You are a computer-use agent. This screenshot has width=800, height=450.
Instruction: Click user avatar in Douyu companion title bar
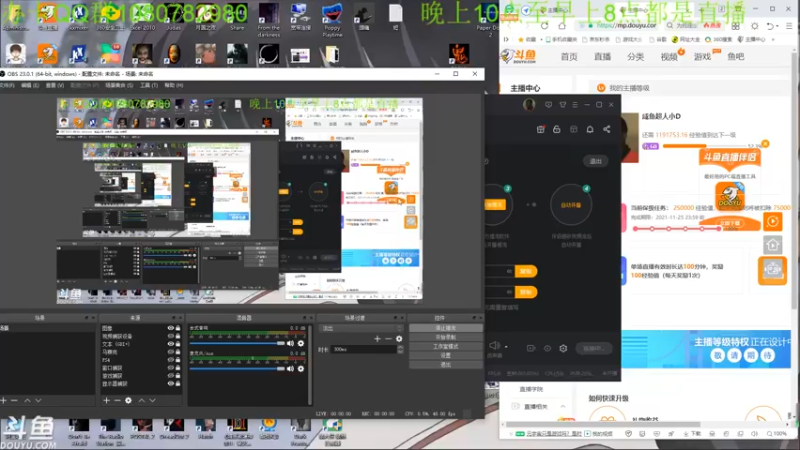point(529,105)
